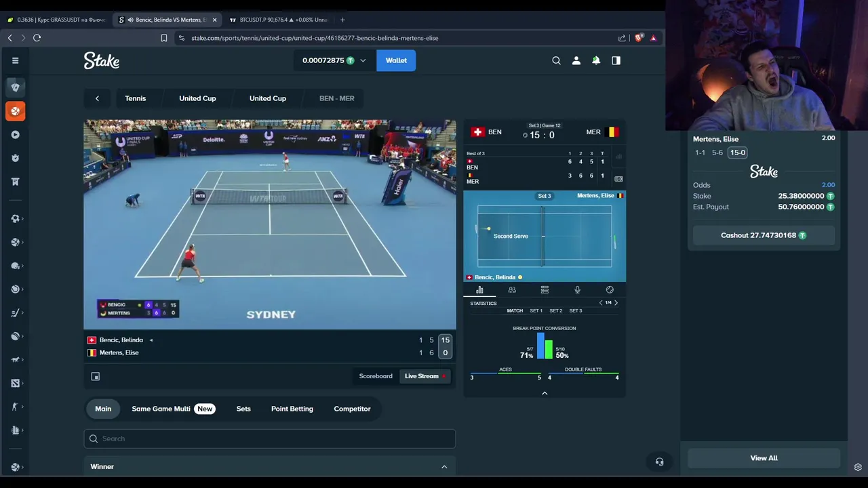Open the list/timeline tab icon in widget
This screenshot has height=488, width=868.
click(545, 290)
